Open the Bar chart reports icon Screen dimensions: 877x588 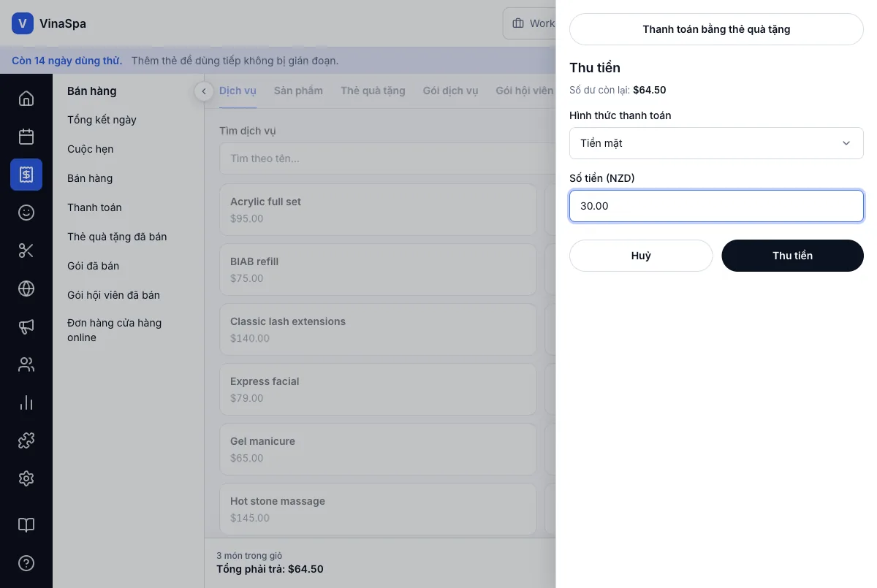tap(26, 402)
